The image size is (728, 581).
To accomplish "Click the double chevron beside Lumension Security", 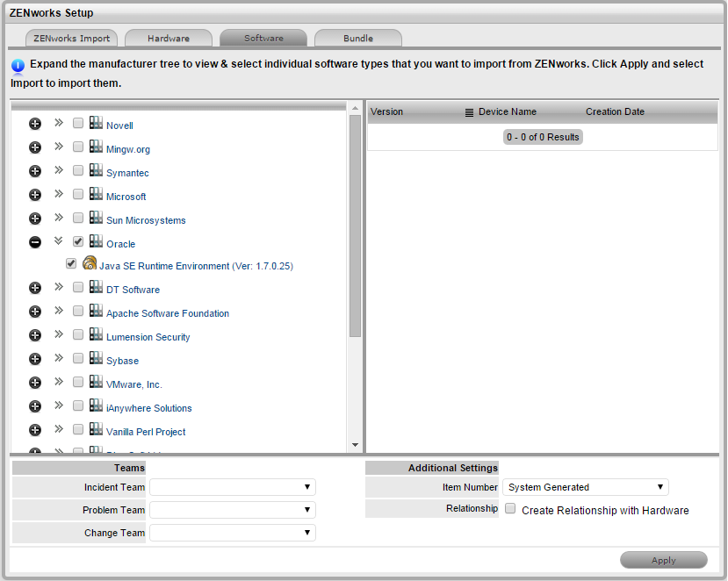I will click(x=59, y=334).
